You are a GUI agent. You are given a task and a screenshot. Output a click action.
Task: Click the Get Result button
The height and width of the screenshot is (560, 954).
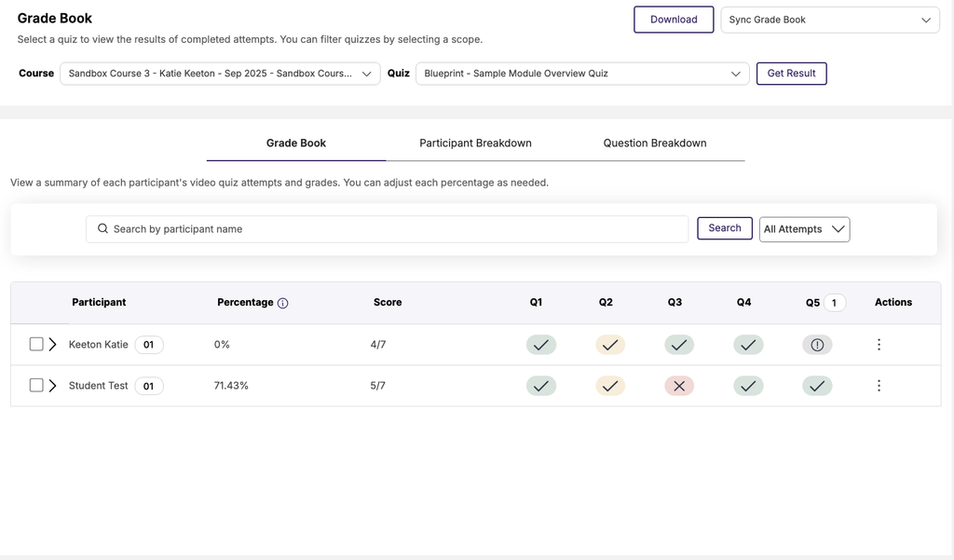click(791, 74)
